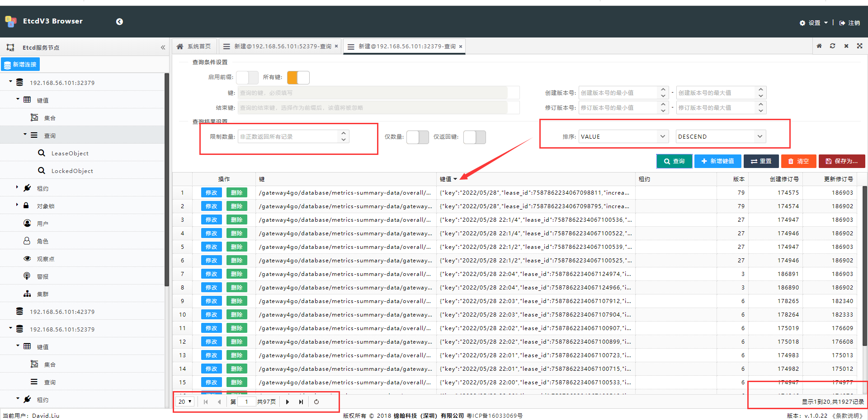Collapse the Etcd服务节点 panel via the double chevron
The width and height of the screenshot is (868, 420).
[x=163, y=47]
